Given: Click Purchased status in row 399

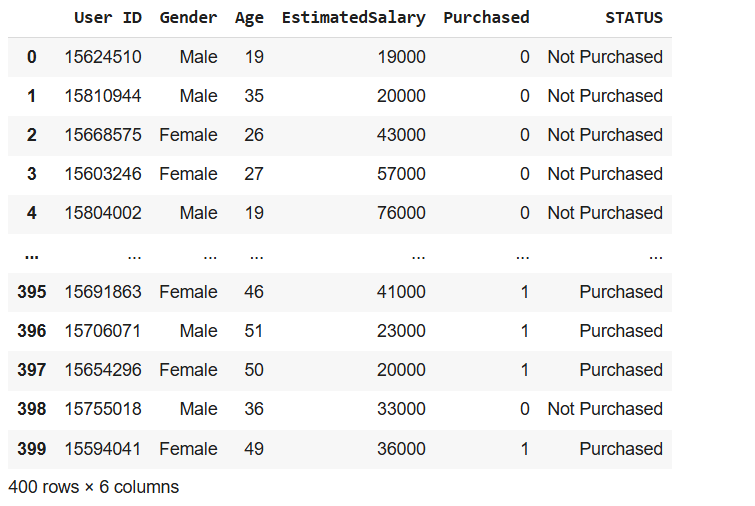Looking at the screenshot, I should coord(620,449).
